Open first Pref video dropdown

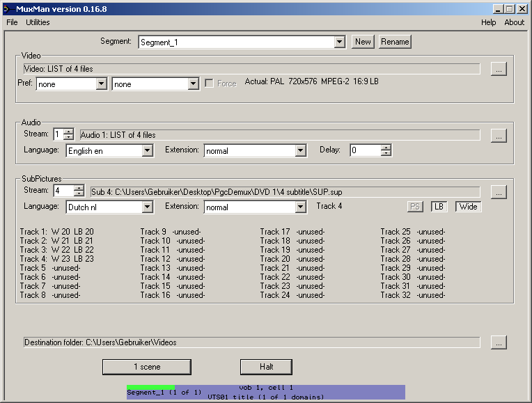(x=102, y=84)
